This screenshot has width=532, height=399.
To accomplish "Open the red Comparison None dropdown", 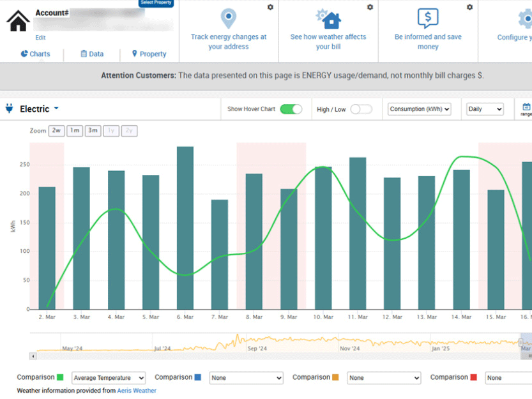I will tap(508, 378).
